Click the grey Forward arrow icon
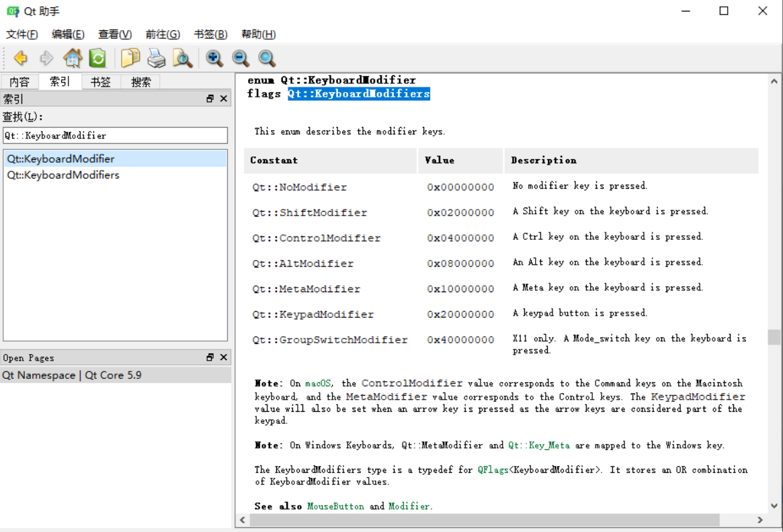Viewport: 783px width, 532px height. (46, 58)
